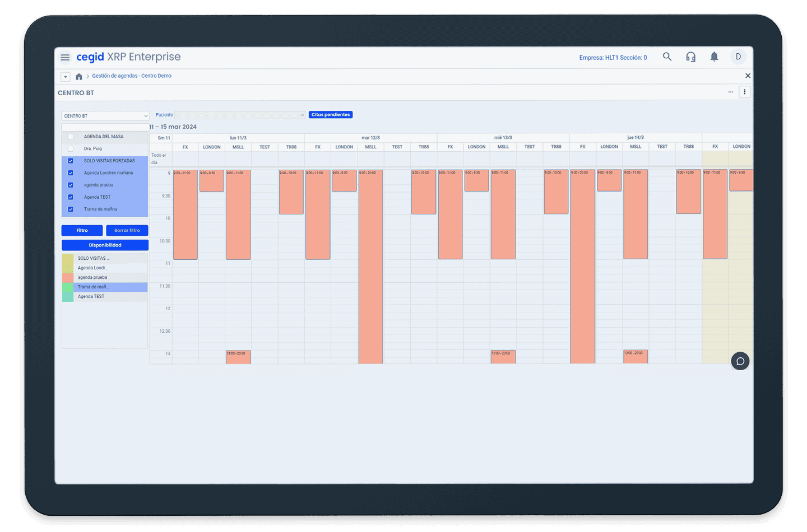
Task: Click the user avatar D
Action: pyautogui.click(x=738, y=57)
